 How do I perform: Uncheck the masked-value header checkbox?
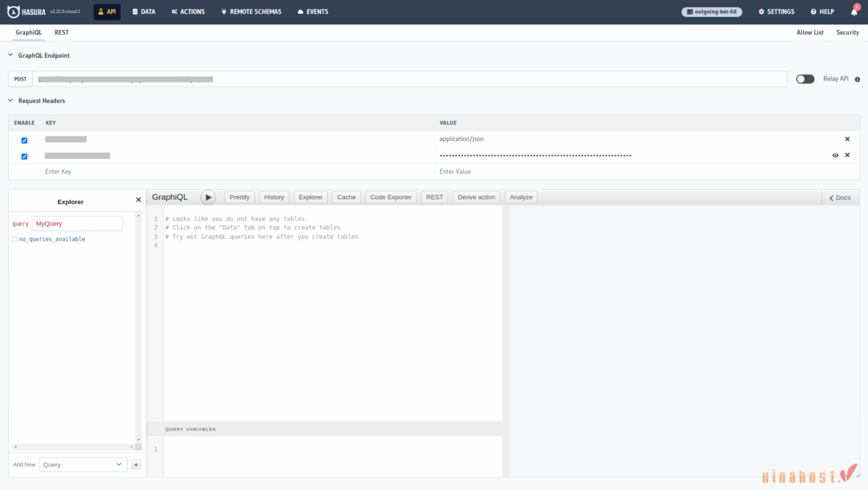pos(24,156)
